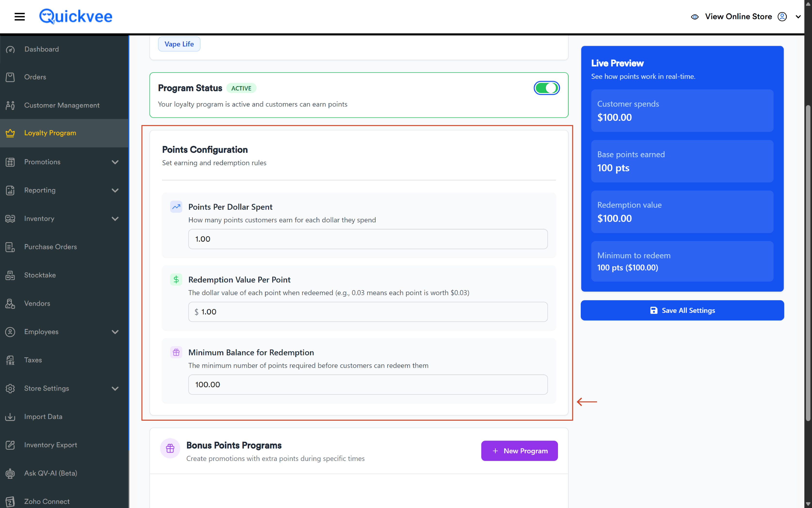Image resolution: width=812 pixels, height=508 pixels.
Task: Click the user profile icon
Action: (782, 16)
